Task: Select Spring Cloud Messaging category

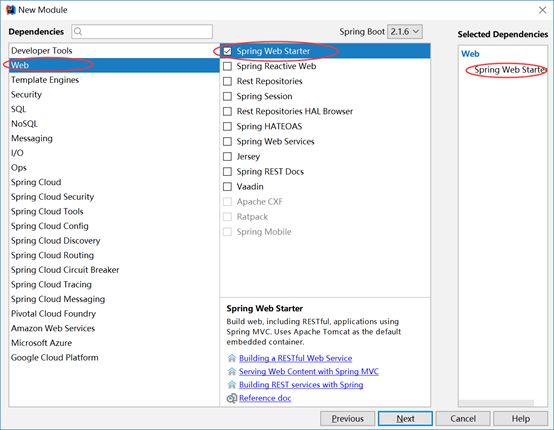Action: coord(114,299)
